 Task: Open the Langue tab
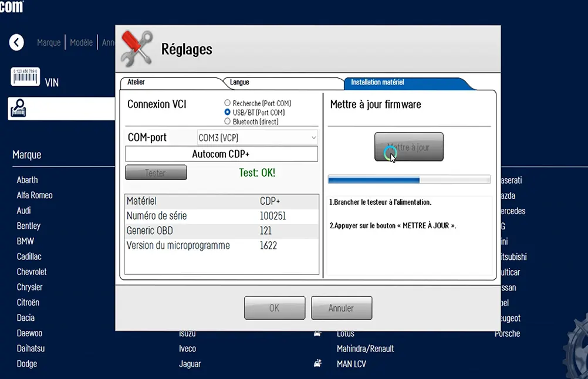(x=239, y=83)
